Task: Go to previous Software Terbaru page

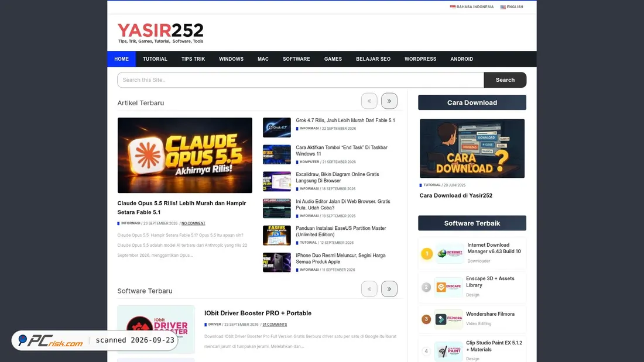Action: (369, 289)
